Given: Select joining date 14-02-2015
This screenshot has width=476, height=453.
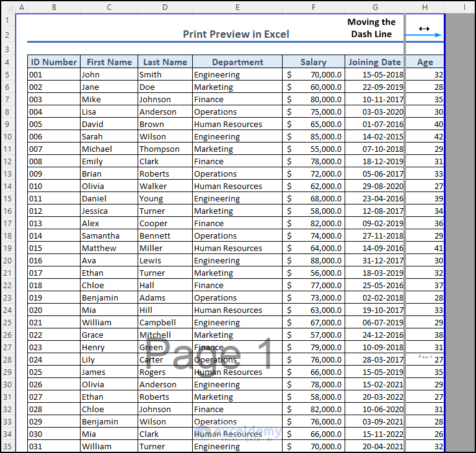Looking at the screenshot, I should point(374,137).
